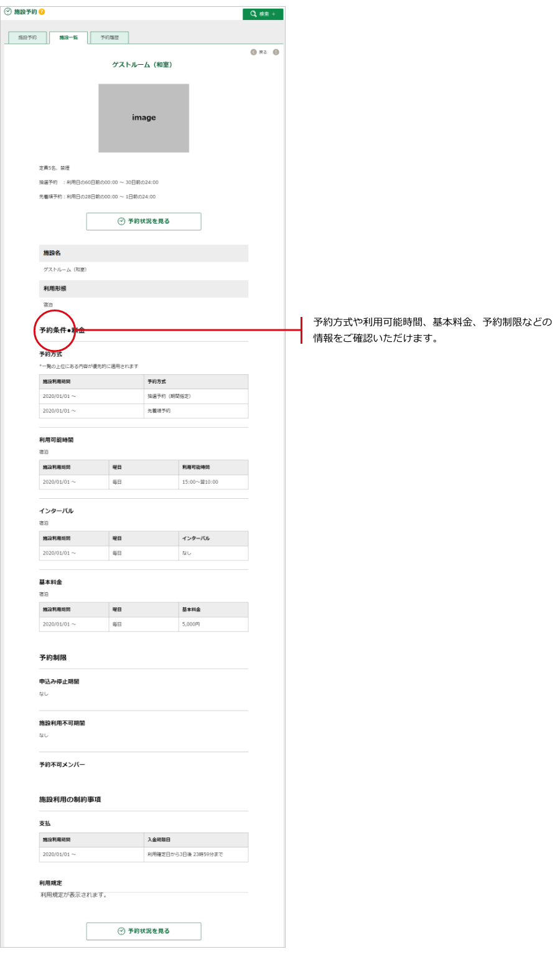Click the 15:00～翌10:00 available time cell
Image resolution: width=560 pixels, height=954 pixels.
click(x=200, y=483)
